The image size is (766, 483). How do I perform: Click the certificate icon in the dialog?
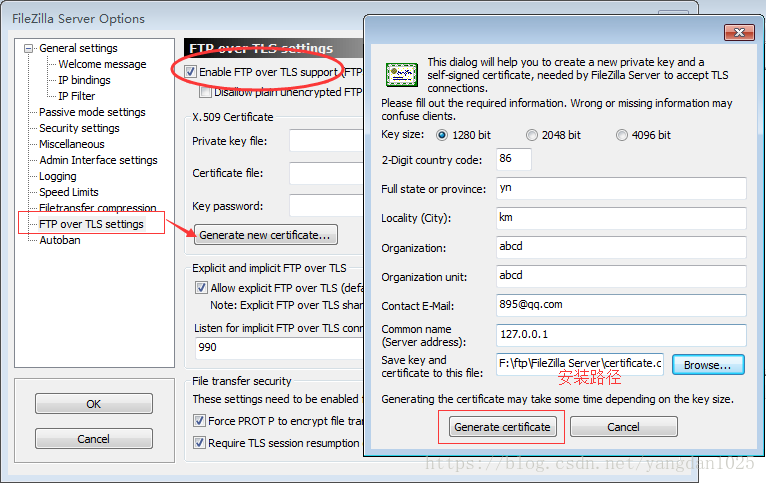[x=402, y=75]
